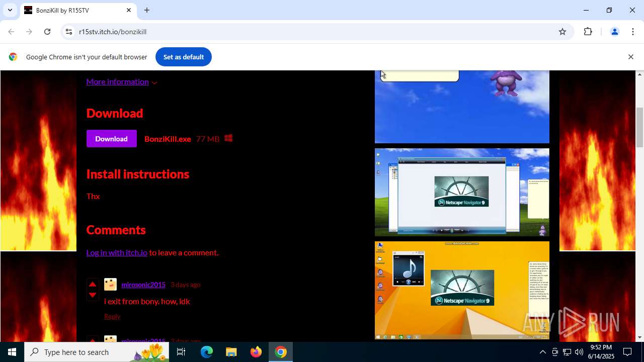Open volume control tray icon
644x362 pixels.
579,352
